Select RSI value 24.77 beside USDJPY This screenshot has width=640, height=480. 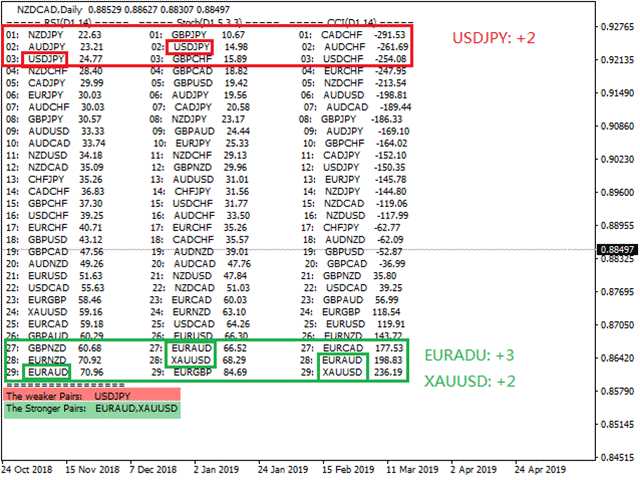coord(91,59)
